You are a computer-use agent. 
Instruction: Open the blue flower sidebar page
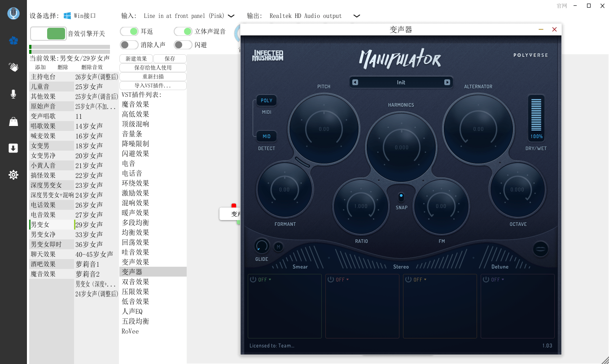pyautogui.click(x=13, y=41)
